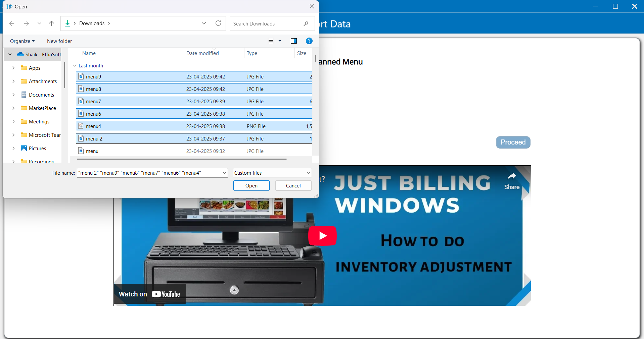Open the Organize menu

(22, 41)
